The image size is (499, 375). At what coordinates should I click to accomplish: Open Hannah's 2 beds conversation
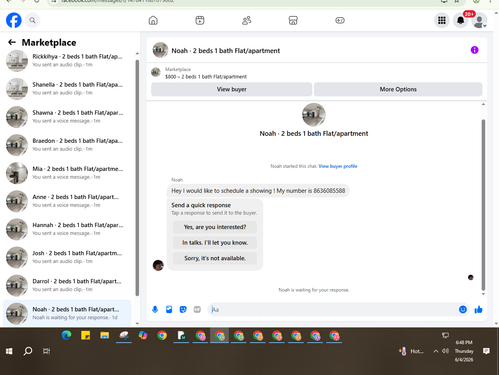68,229
